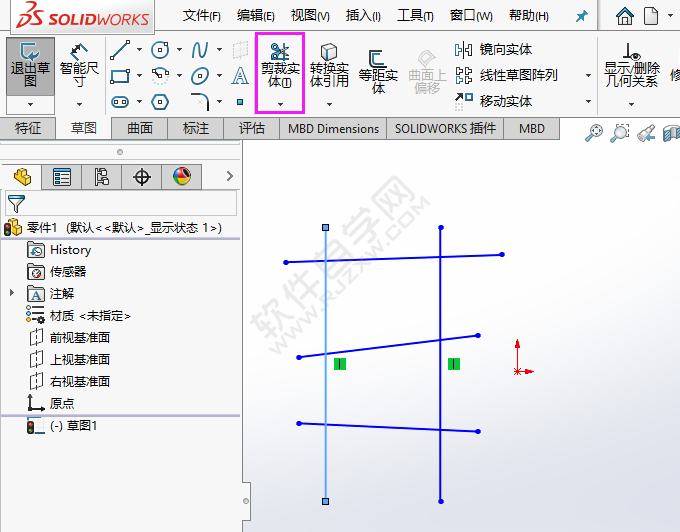Select the Arc sketch tool
The height and width of the screenshot is (532, 680).
pyautogui.click(x=160, y=76)
